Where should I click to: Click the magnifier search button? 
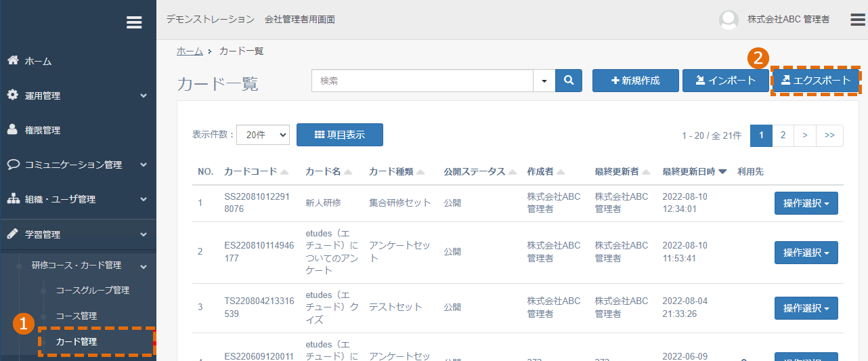pos(569,81)
